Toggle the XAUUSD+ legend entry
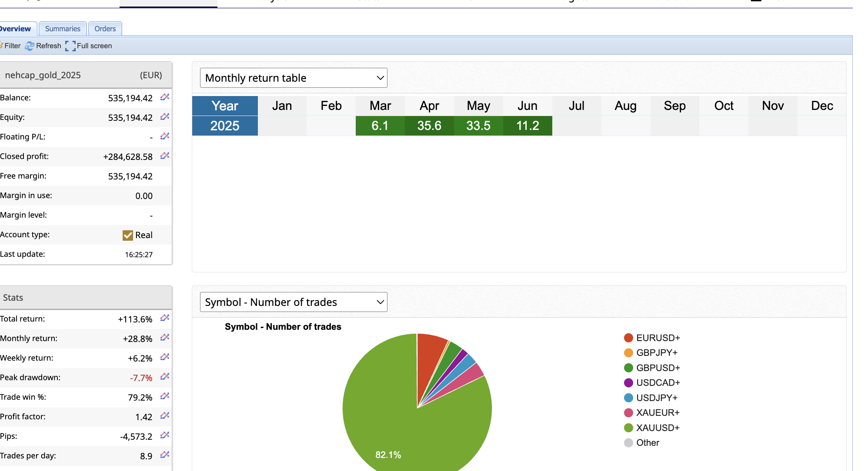The image size is (868, 471). (x=657, y=428)
